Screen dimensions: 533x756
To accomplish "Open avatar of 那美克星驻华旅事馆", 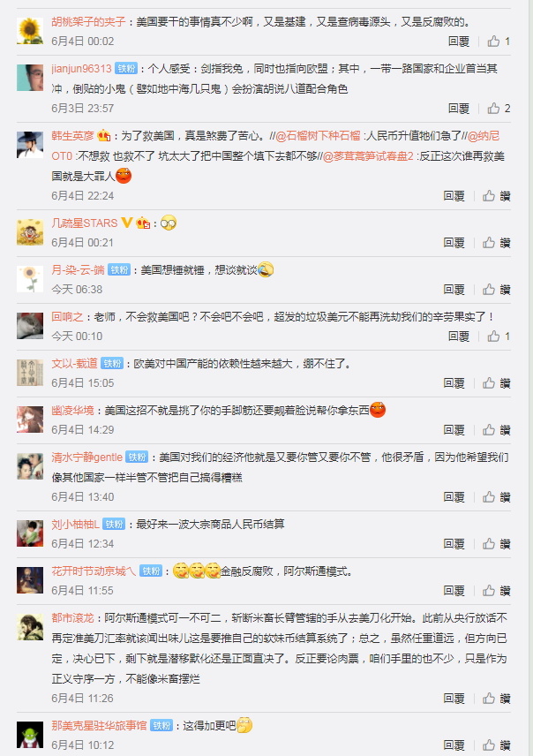I will (30, 735).
